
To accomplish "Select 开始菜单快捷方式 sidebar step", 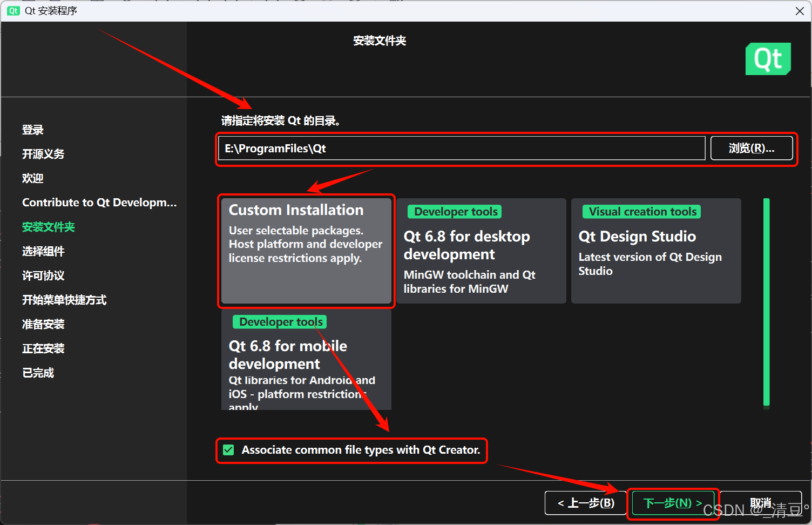I will point(64,300).
